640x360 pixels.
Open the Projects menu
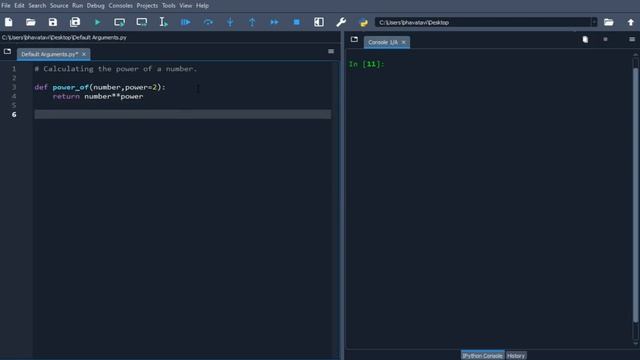[147, 6]
